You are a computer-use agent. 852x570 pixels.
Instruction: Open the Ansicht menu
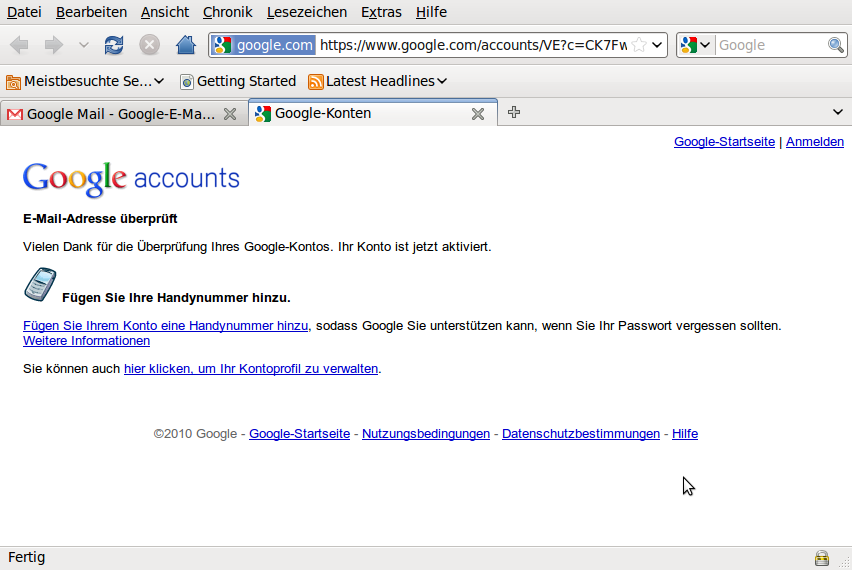click(x=165, y=12)
